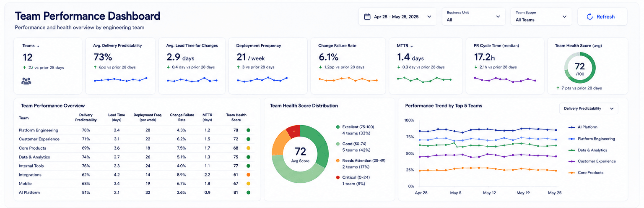The height and width of the screenshot is (208, 644).
Task: Click the May 12 label on trend chart axis
Action: (x=489, y=193)
